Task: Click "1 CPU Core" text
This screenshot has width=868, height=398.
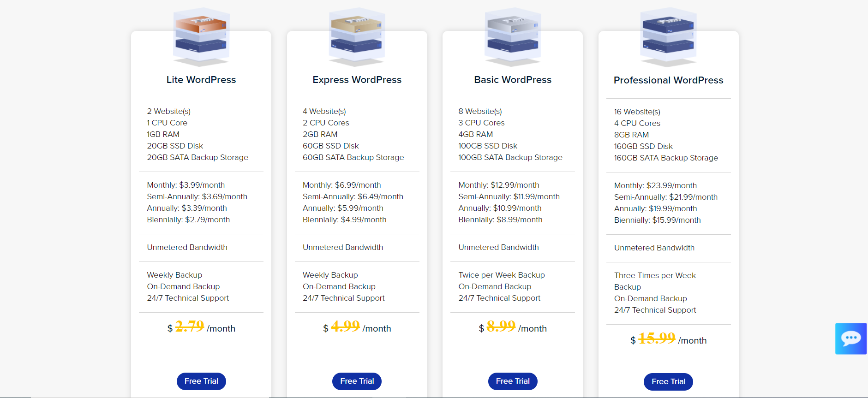Action: click(x=167, y=123)
